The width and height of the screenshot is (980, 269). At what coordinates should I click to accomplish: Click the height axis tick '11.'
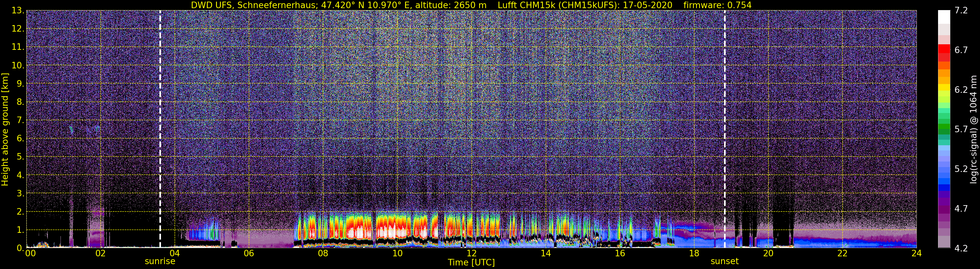(x=18, y=47)
